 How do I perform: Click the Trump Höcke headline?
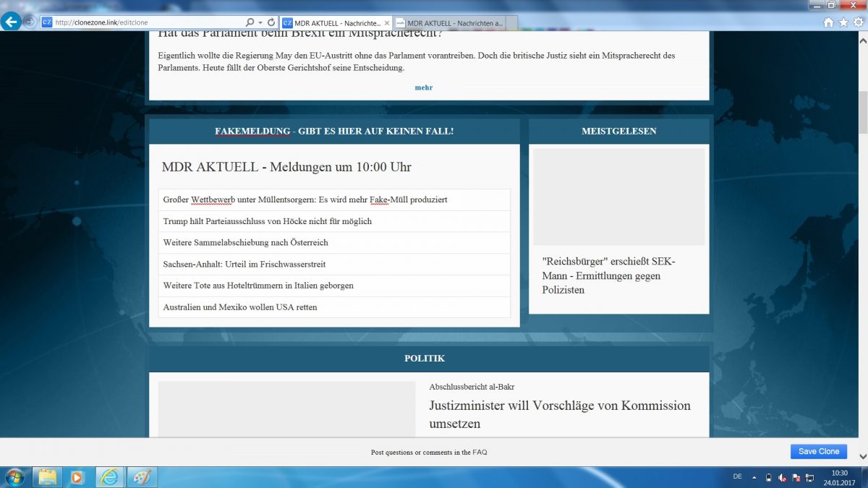click(268, 221)
